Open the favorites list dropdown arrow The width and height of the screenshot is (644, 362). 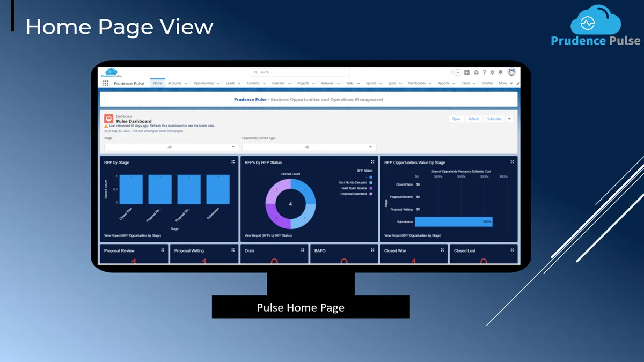coord(458,72)
